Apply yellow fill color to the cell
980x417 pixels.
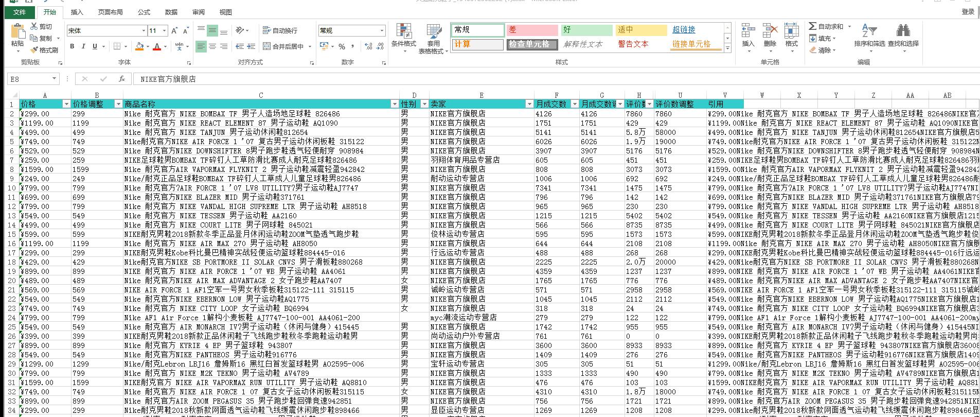click(139, 46)
